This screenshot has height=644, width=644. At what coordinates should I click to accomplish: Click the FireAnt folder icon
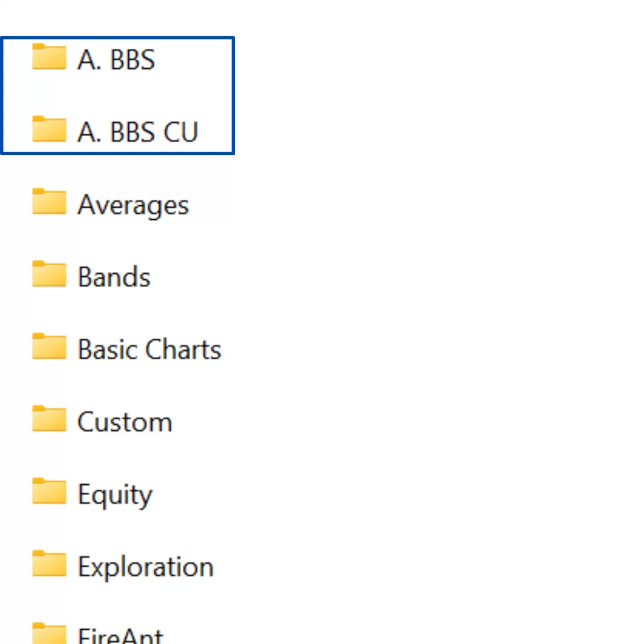click(x=49, y=634)
